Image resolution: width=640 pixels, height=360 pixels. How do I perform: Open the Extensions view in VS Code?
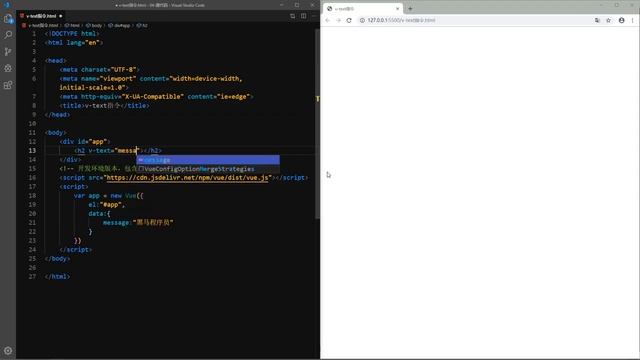pos(8,85)
